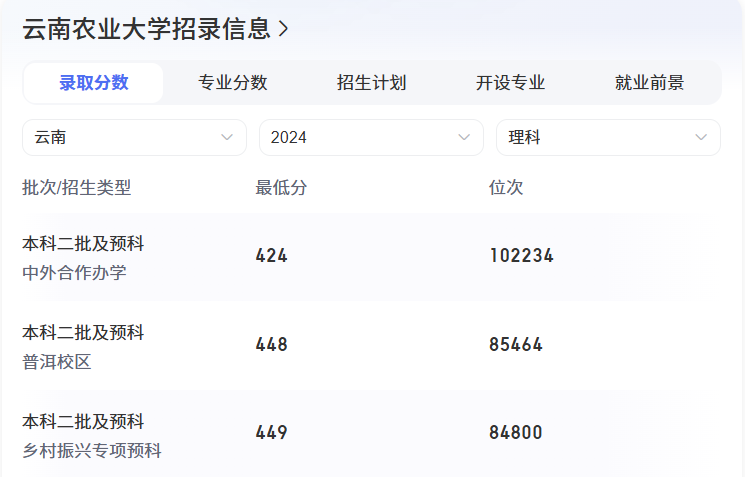Viewport: 745px width, 477px height.
Task: Select the 中外合作办学 subtitle
Action: 75,273
